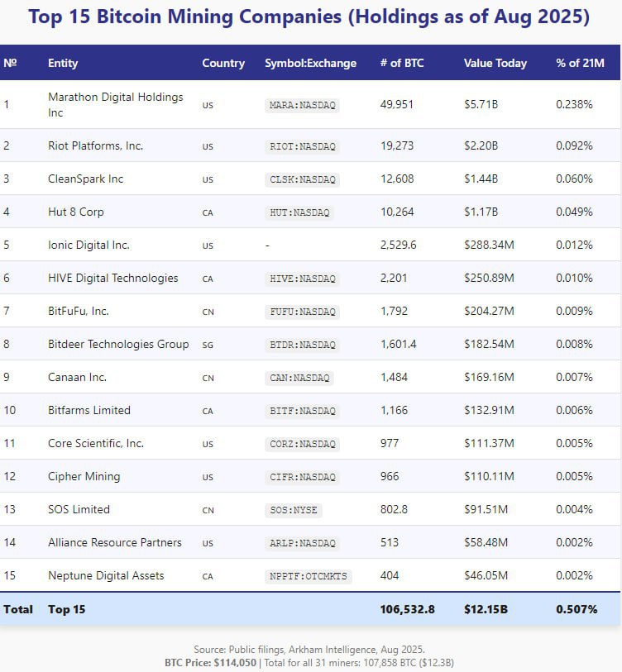Click the BITF:NASDAQ ticker badge
The width and height of the screenshot is (622, 672).
pos(303,411)
